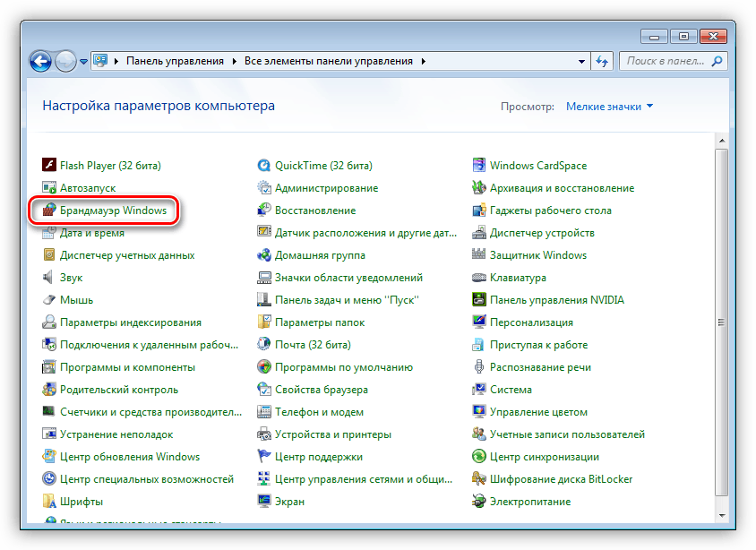756x550 pixels.
Task: Open Центр обновления Windows
Action: click(x=122, y=456)
